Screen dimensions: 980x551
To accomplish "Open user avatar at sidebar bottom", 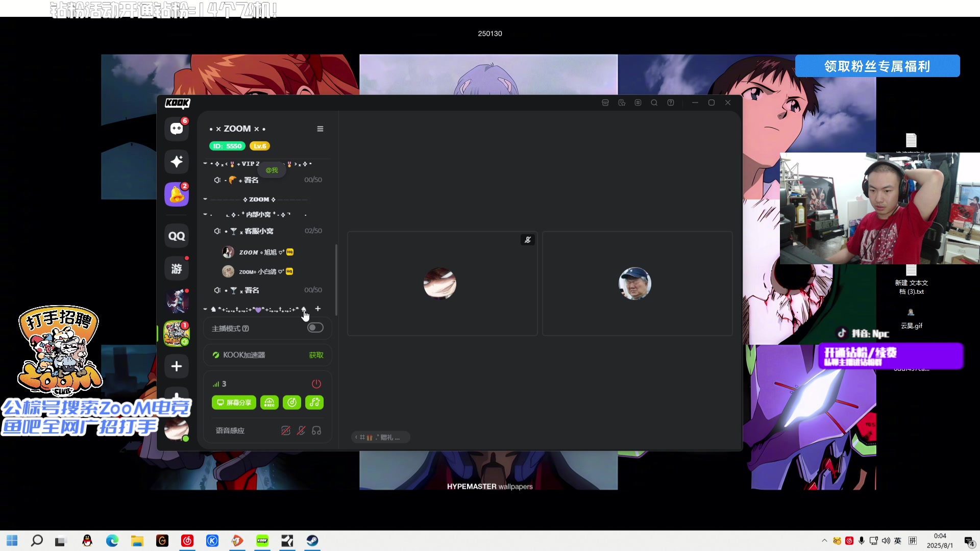I will [x=177, y=430].
